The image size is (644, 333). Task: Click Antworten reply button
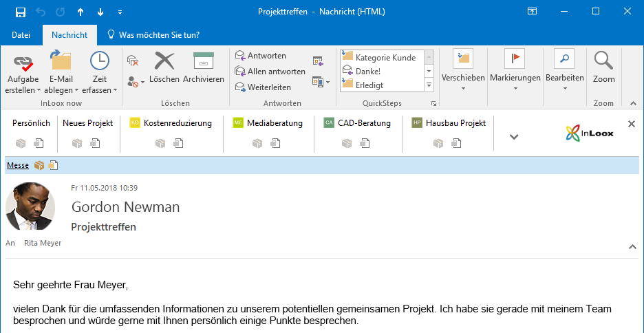tap(260, 56)
